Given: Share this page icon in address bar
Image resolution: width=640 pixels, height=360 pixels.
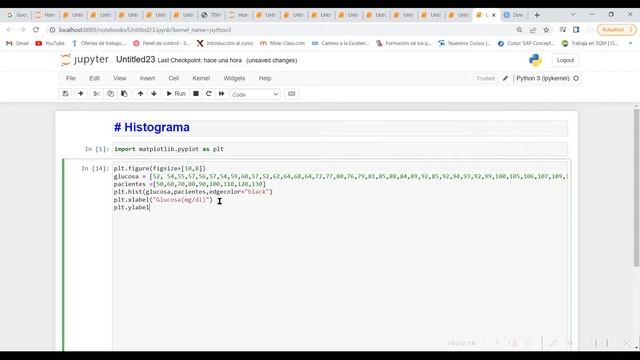Looking at the screenshot, I should pos(533,30).
